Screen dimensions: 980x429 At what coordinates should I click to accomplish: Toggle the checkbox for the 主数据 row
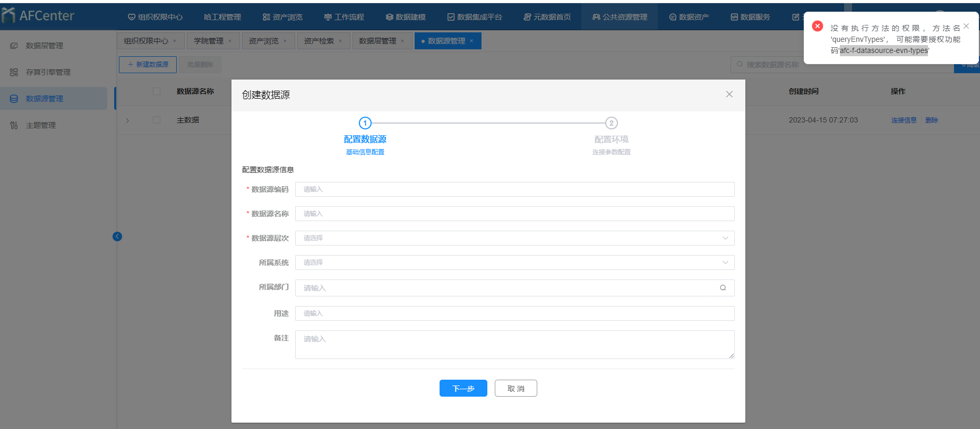pyautogui.click(x=157, y=120)
